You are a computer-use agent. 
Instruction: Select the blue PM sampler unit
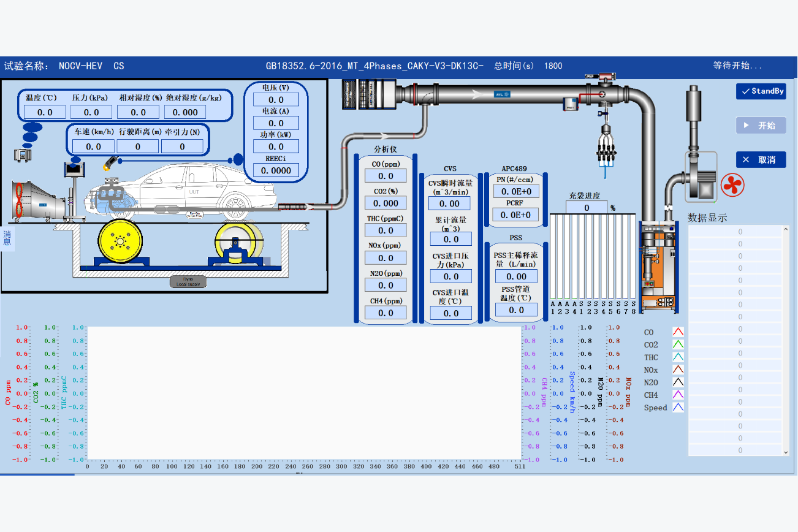tap(571, 104)
